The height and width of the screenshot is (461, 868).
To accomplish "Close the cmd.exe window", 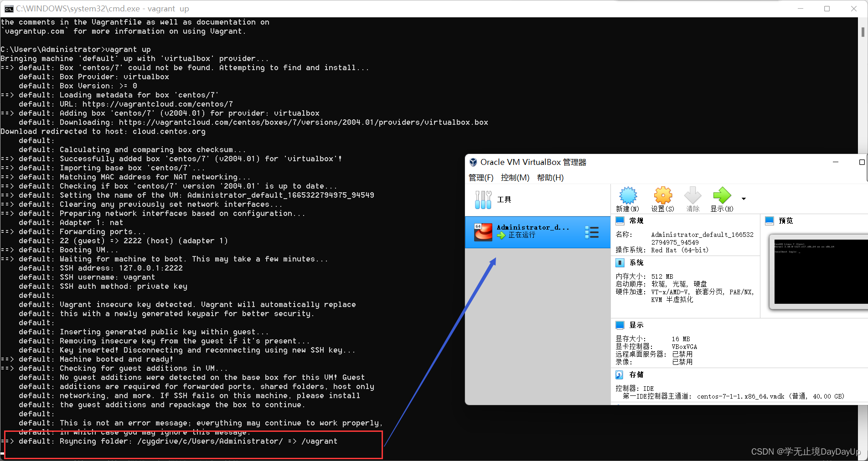I will tap(853, 9).
